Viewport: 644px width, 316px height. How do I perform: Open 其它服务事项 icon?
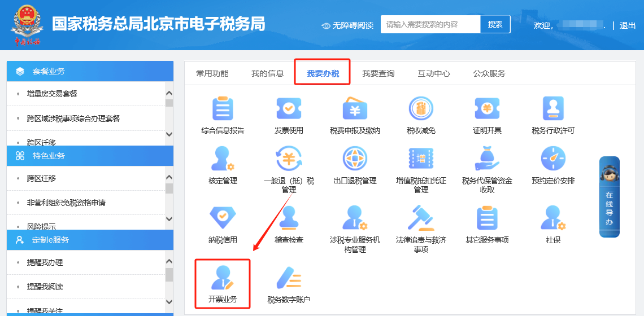487,218
